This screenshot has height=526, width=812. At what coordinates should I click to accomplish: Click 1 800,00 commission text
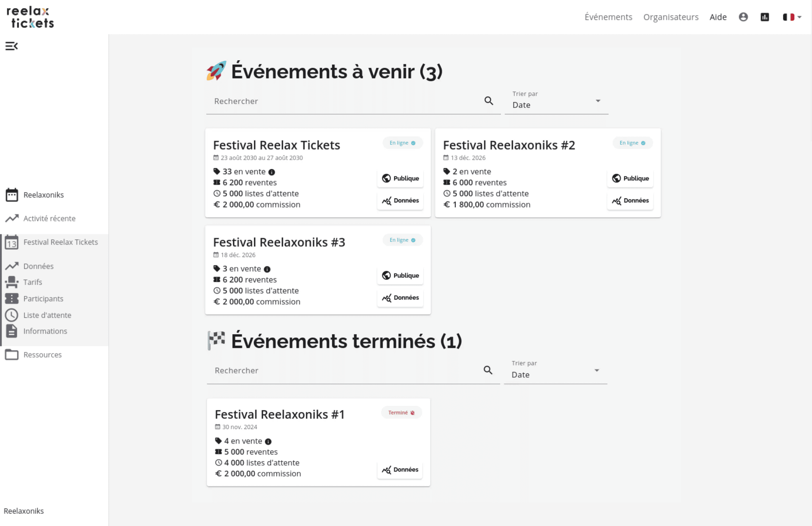coord(492,205)
